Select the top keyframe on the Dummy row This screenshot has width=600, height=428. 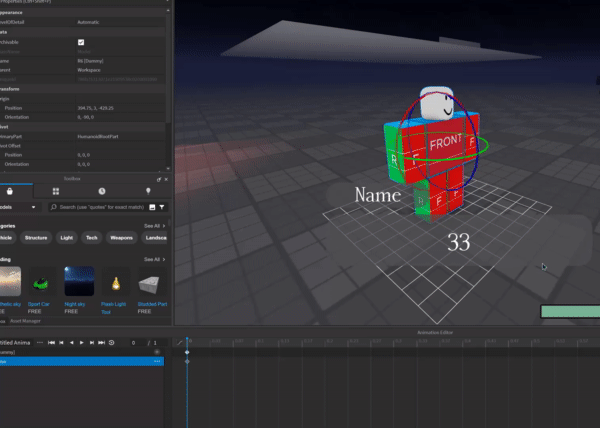click(187, 352)
